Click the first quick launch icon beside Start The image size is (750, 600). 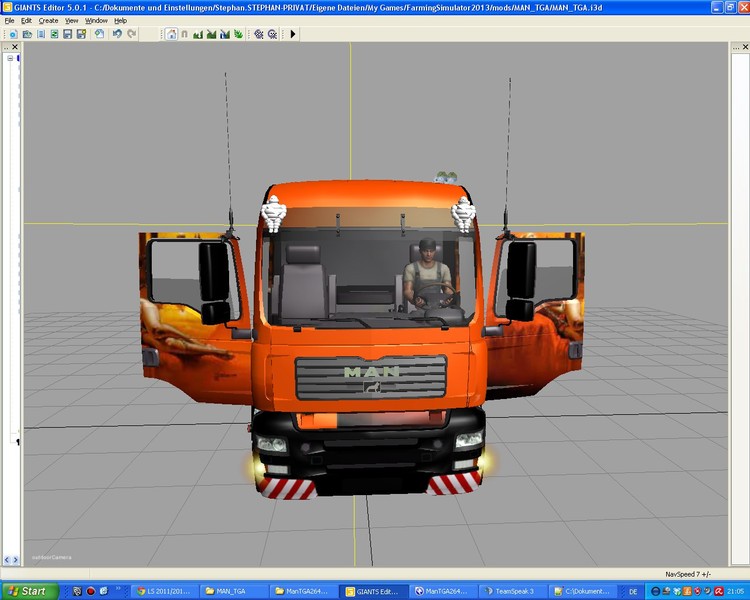pos(77,591)
